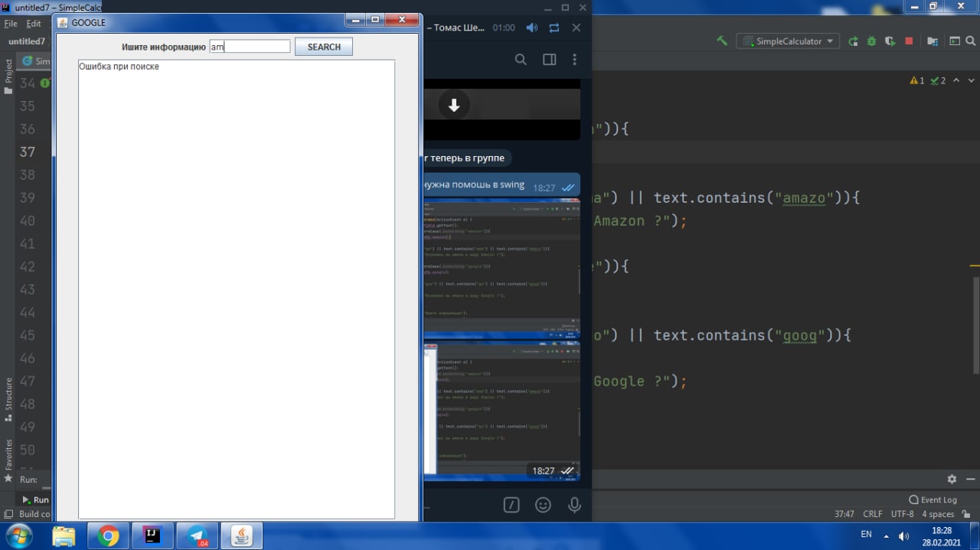Open bot commands slash icon in Telegram
Image resolution: width=980 pixels, height=550 pixels.
(x=511, y=505)
